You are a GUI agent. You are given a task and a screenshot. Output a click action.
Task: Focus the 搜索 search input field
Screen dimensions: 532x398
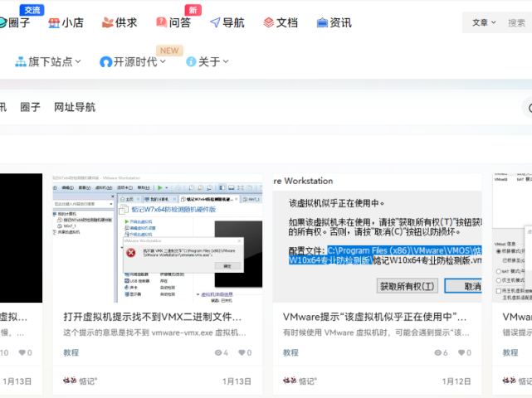(x=519, y=22)
